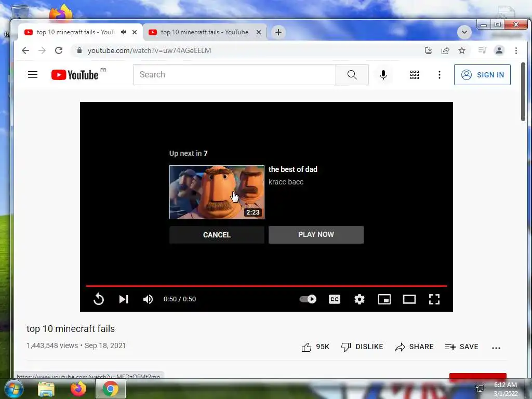Open the Windows Start menu
The image size is (532, 399).
coord(14,389)
